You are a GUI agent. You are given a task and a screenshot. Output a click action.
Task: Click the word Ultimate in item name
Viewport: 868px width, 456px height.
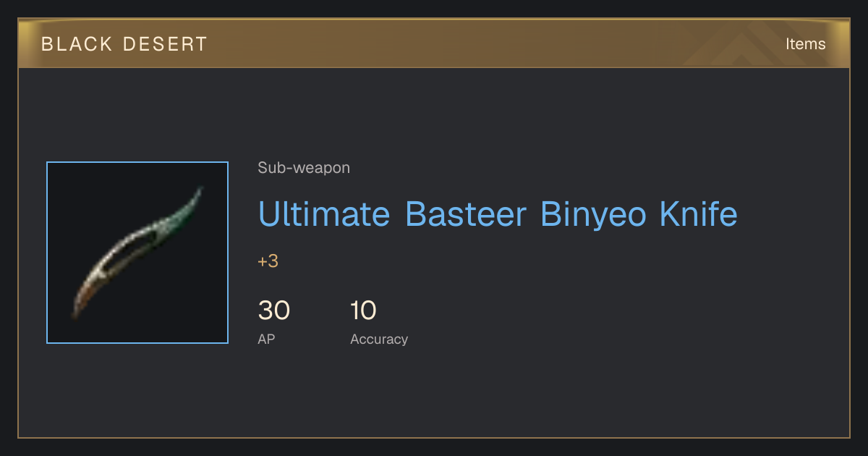(x=324, y=214)
